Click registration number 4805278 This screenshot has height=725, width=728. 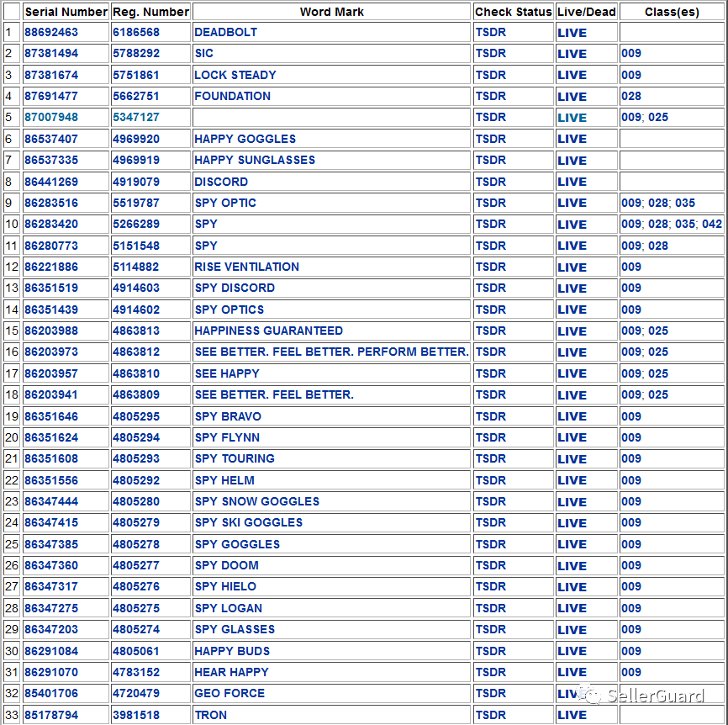[136, 544]
